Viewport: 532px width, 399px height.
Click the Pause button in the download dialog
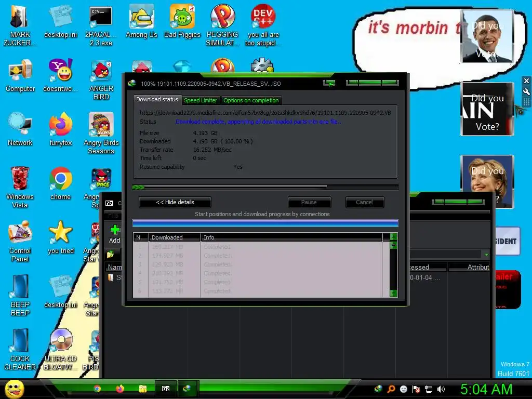[309, 202]
